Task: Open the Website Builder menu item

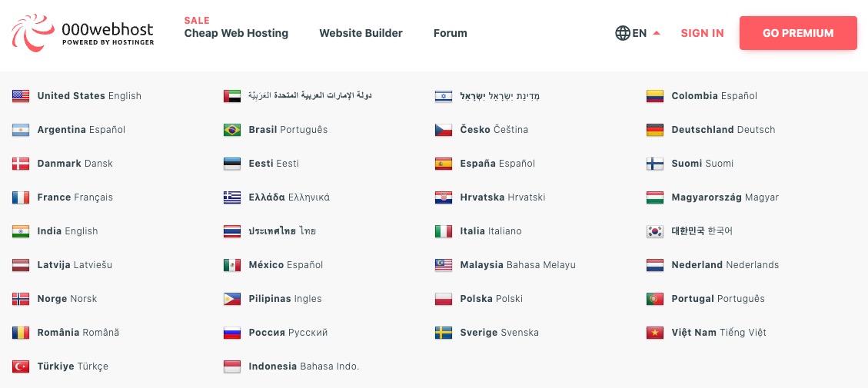Action: pos(361,33)
